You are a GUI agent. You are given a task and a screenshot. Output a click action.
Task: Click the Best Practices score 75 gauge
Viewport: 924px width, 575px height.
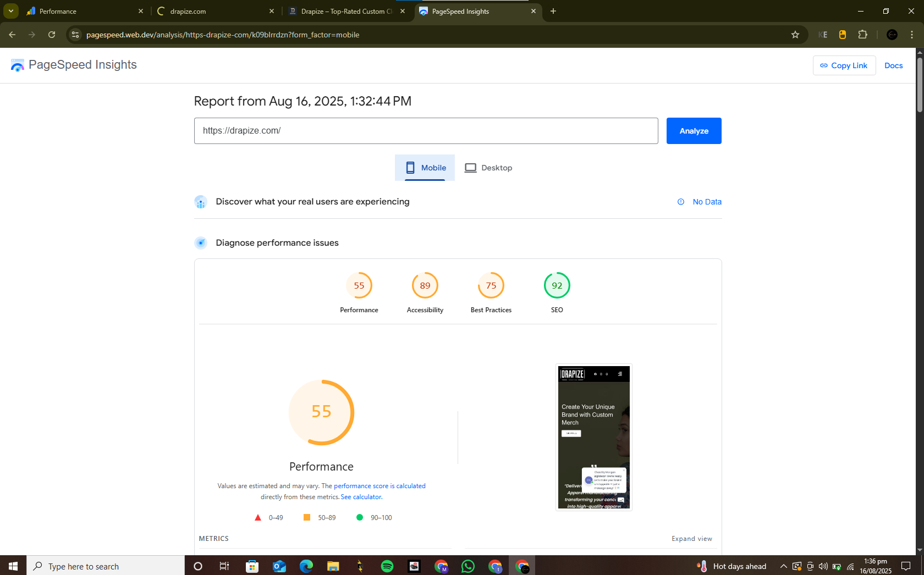[x=491, y=286]
